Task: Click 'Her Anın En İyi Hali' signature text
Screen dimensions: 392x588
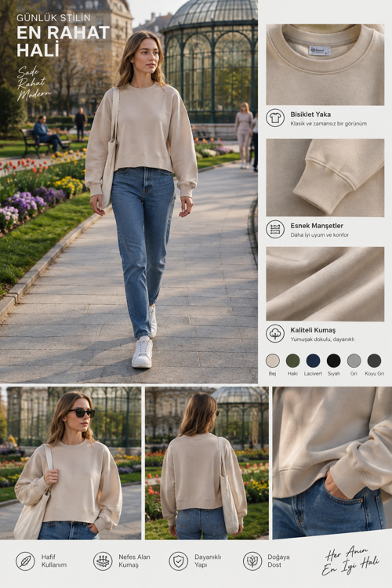Action: coord(350,561)
